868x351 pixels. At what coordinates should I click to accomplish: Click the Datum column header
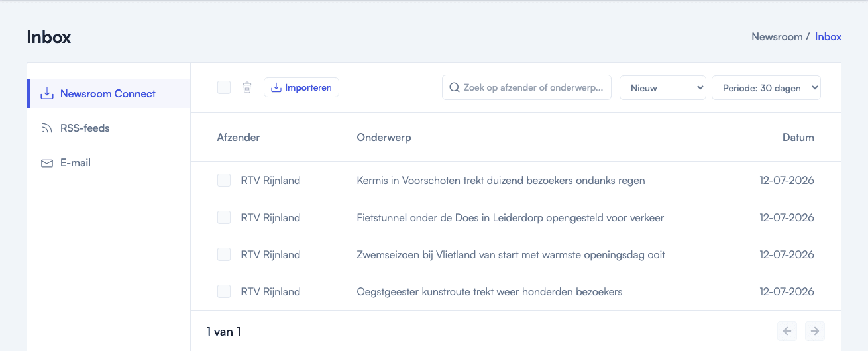798,138
